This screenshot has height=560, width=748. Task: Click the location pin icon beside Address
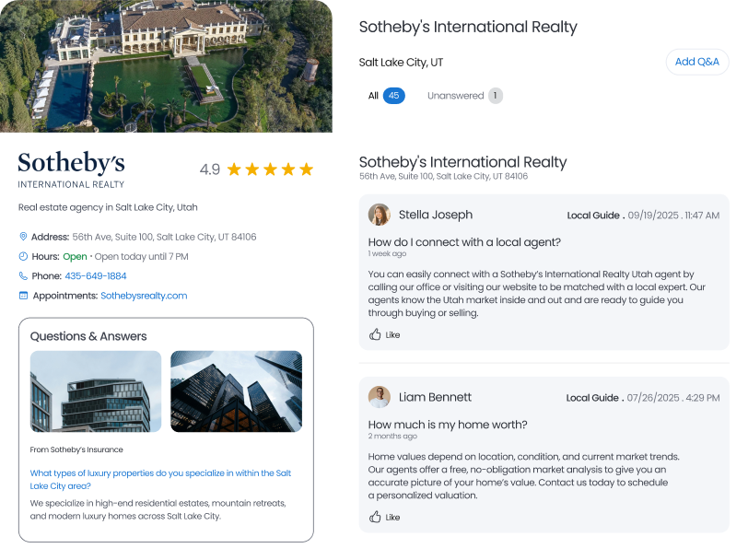(23, 237)
